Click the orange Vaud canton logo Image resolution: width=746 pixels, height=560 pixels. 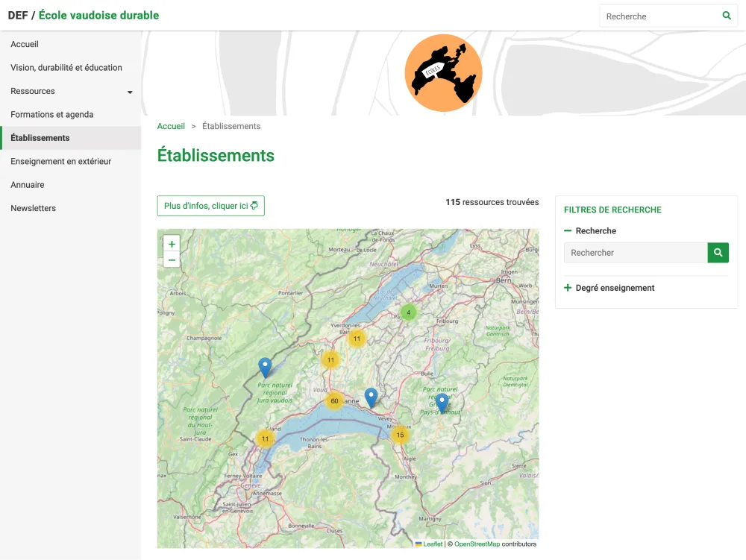[443, 73]
